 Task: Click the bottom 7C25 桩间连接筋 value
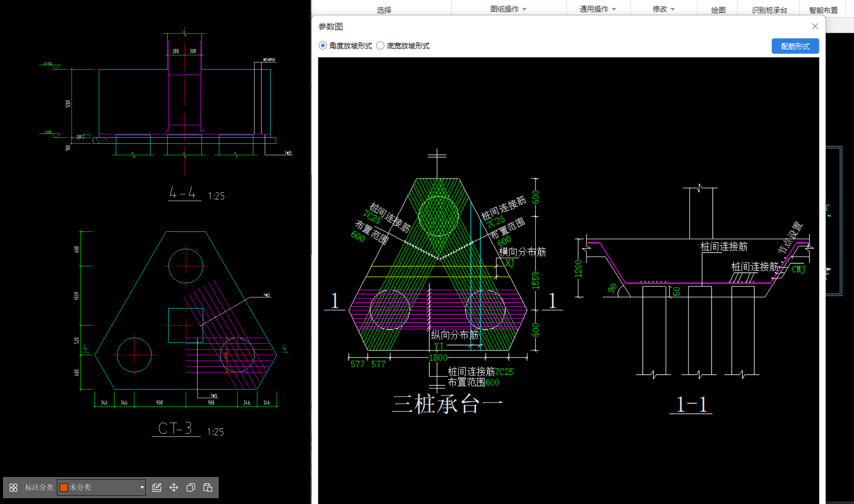coord(504,372)
